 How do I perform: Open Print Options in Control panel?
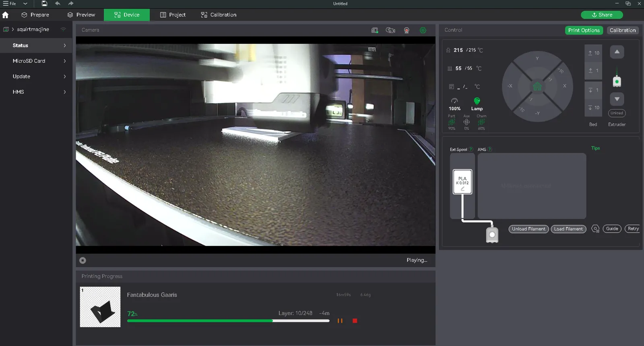click(584, 30)
